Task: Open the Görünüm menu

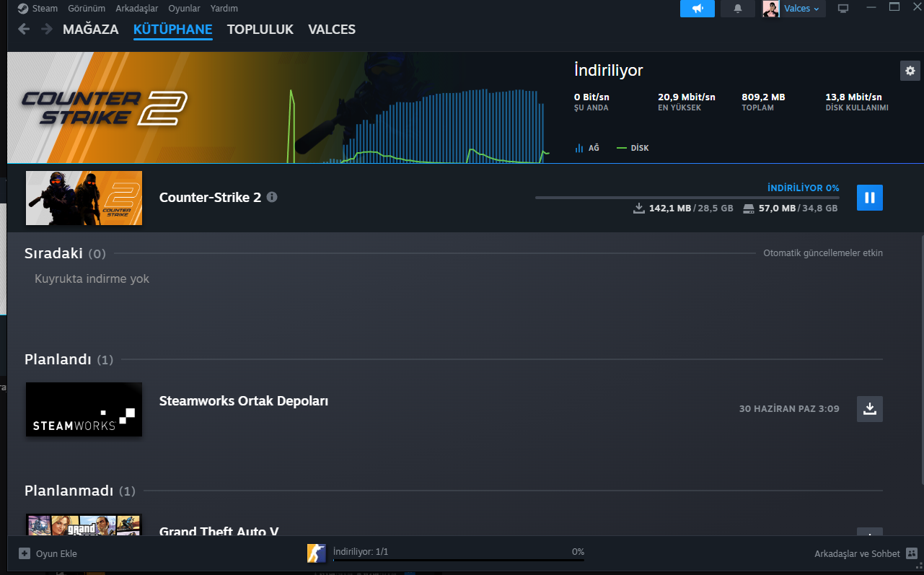Action: tap(87, 9)
